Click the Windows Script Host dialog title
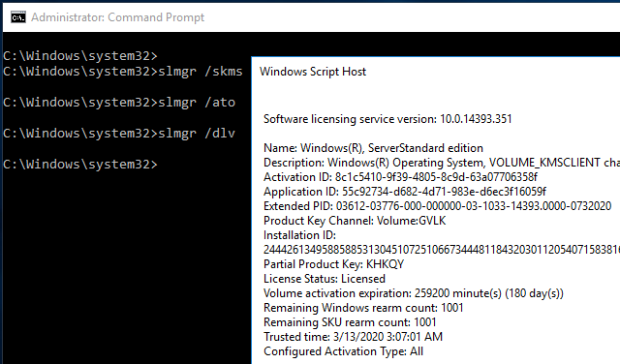Image resolution: width=620 pixels, height=364 pixels. [x=313, y=72]
